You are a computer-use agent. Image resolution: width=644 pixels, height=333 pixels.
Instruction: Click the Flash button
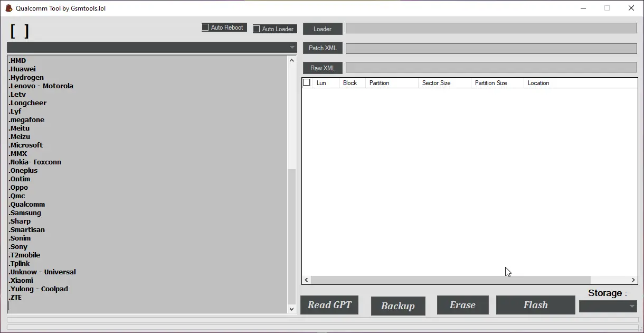(x=535, y=305)
